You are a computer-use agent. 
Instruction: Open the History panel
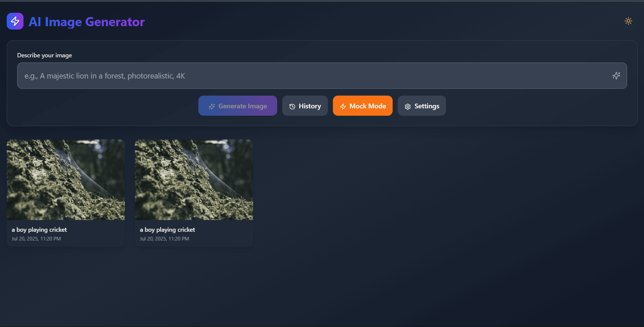305,106
